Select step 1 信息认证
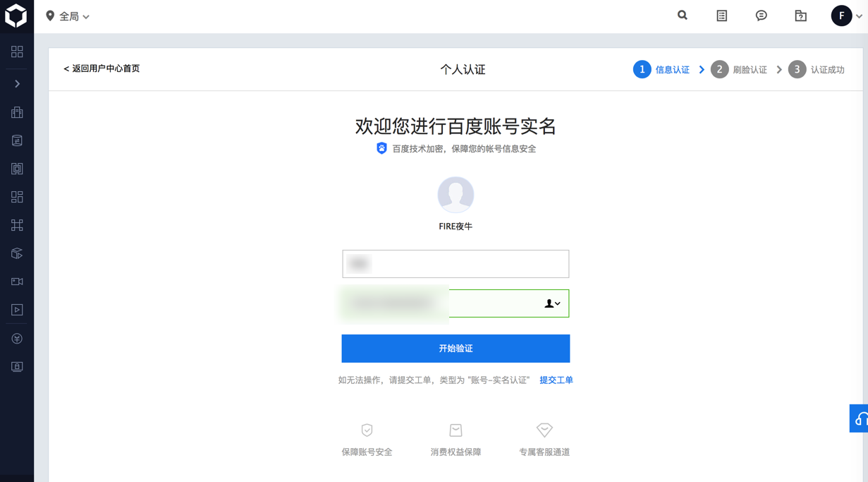 [661, 69]
